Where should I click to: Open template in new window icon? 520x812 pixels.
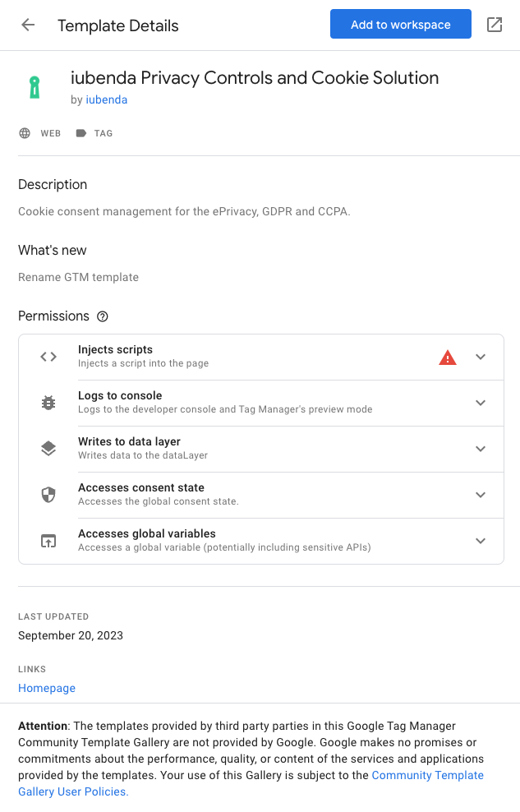pyautogui.click(x=495, y=25)
